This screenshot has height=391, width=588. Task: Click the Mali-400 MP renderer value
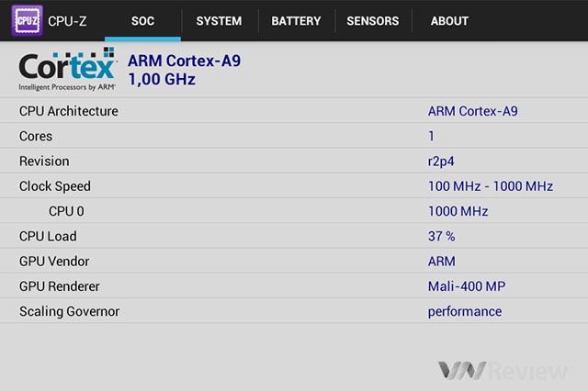tap(467, 286)
